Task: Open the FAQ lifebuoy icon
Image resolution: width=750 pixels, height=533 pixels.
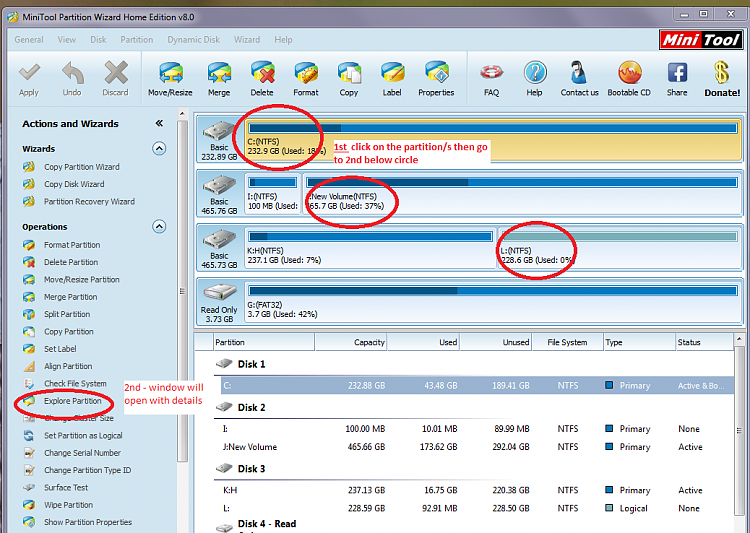Action: point(492,73)
